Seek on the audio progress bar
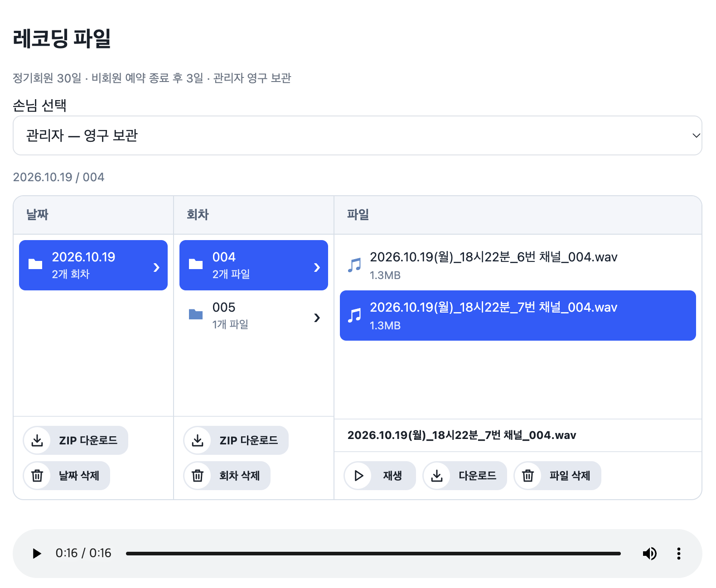 point(373,554)
